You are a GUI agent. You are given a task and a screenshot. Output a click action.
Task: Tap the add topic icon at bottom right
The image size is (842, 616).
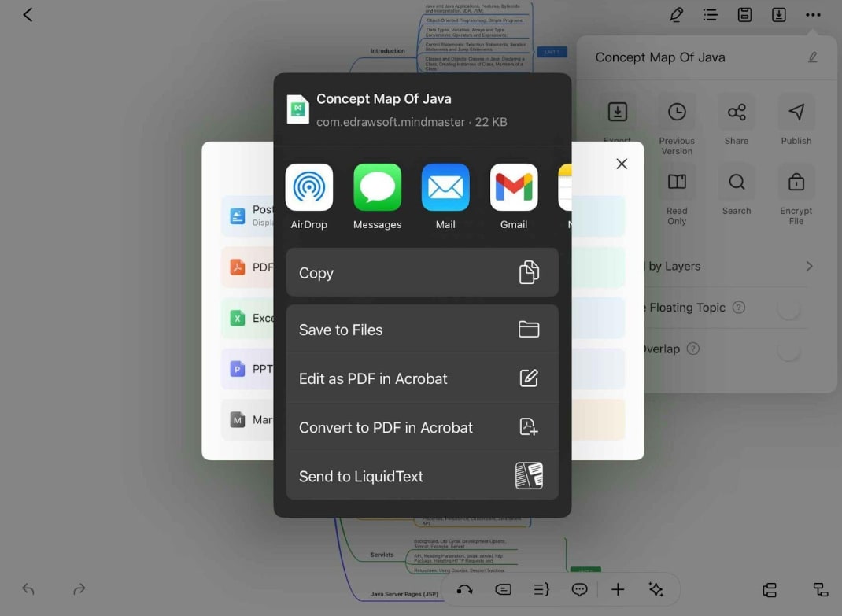[770, 590]
